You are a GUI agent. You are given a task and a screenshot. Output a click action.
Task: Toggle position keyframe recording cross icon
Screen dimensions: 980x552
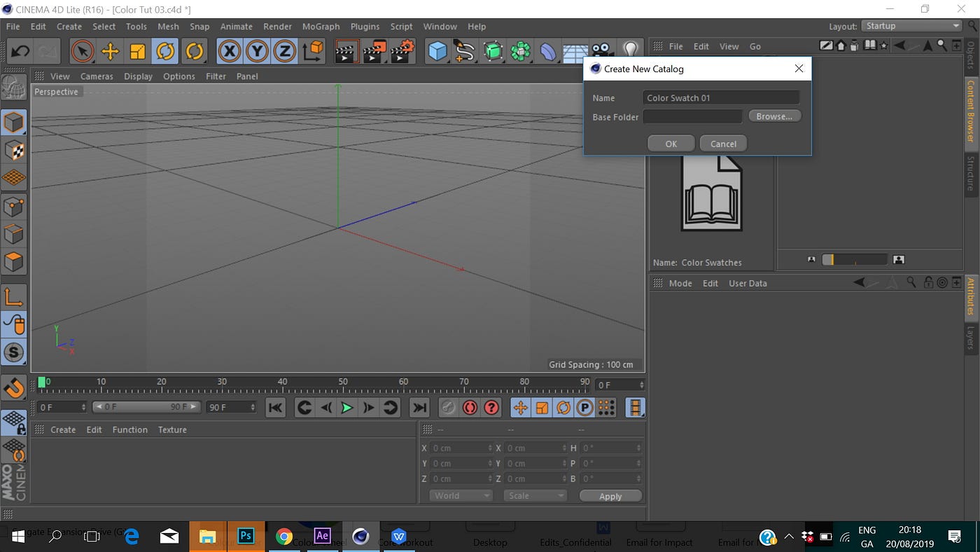tap(520, 407)
